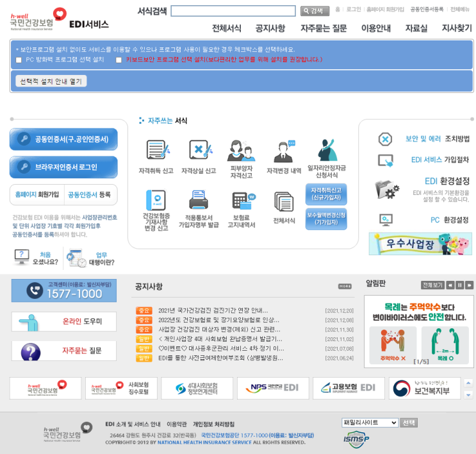This screenshot has width=476, height=454.
Task: Open 4대사회보험 정보연계센터 banner
Action: pyautogui.click(x=197, y=388)
